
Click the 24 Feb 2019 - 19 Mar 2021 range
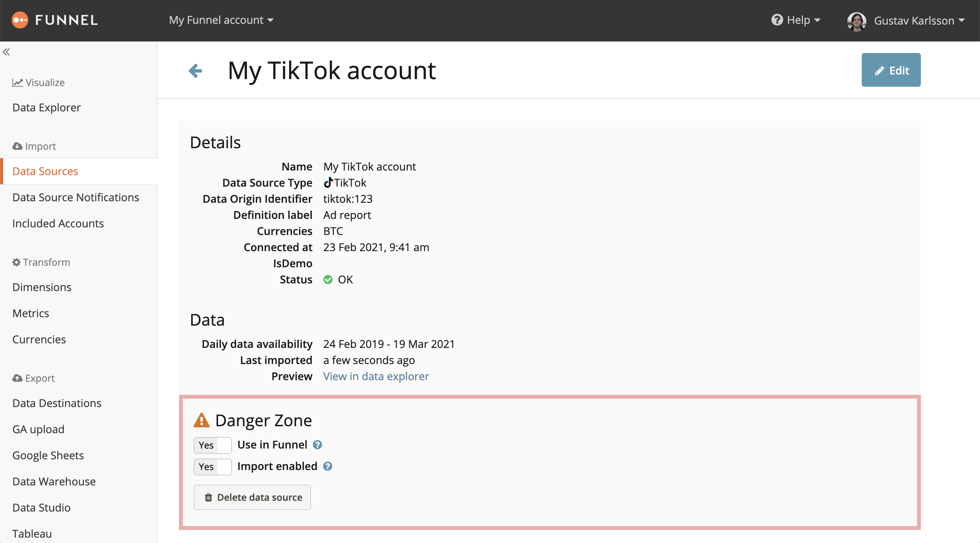(x=389, y=344)
